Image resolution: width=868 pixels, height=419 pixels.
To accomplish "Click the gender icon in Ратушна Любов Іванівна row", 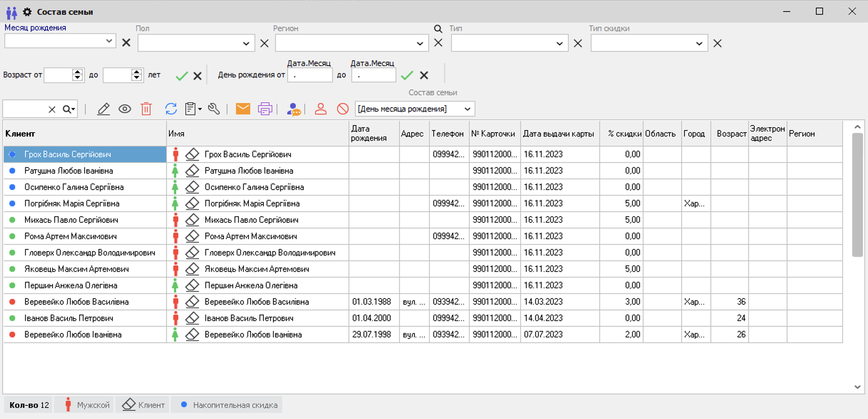I will pos(175,171).
